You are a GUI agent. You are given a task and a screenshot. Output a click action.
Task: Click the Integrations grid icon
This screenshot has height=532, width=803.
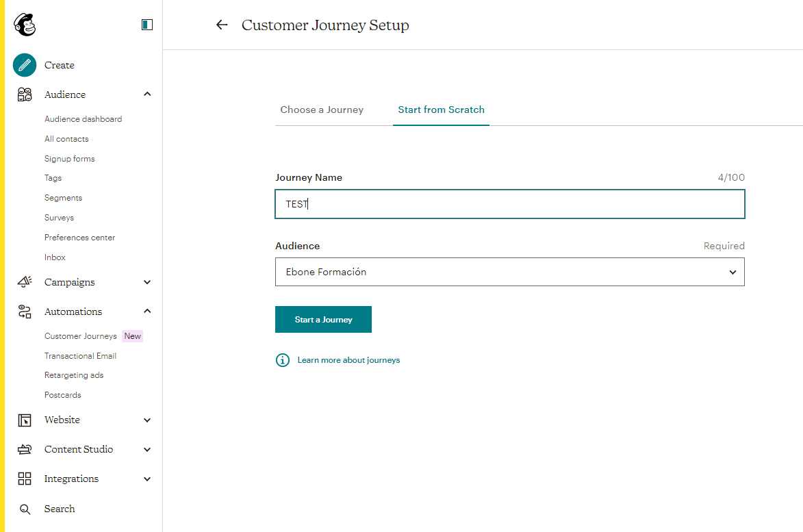24,479
